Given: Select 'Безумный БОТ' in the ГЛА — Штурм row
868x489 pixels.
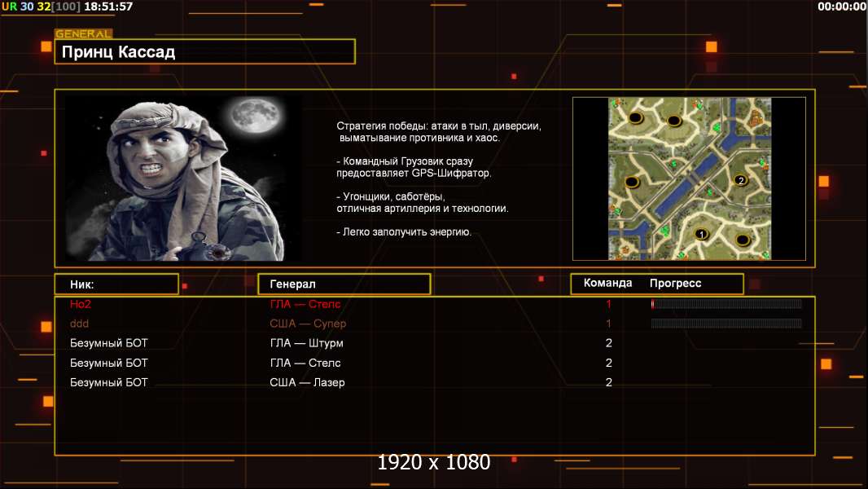Looking at the screenshot, I should (108, 343).
